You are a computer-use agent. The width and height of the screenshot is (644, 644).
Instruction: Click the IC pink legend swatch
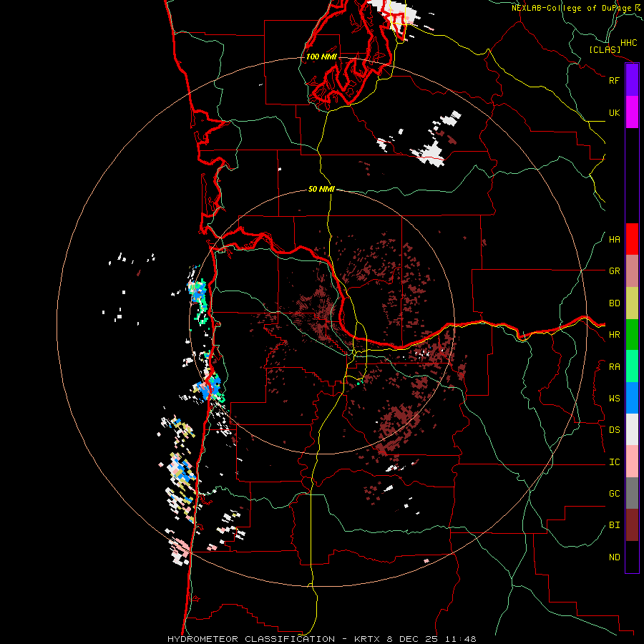(x=632, y=462)
